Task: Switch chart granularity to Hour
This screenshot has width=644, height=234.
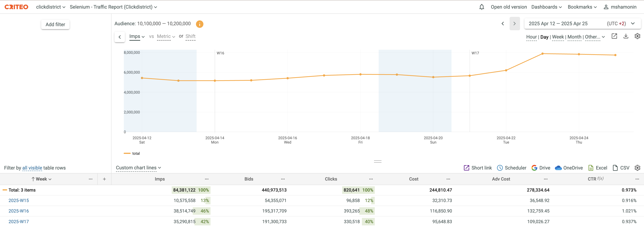Action: tap(531, 37)
